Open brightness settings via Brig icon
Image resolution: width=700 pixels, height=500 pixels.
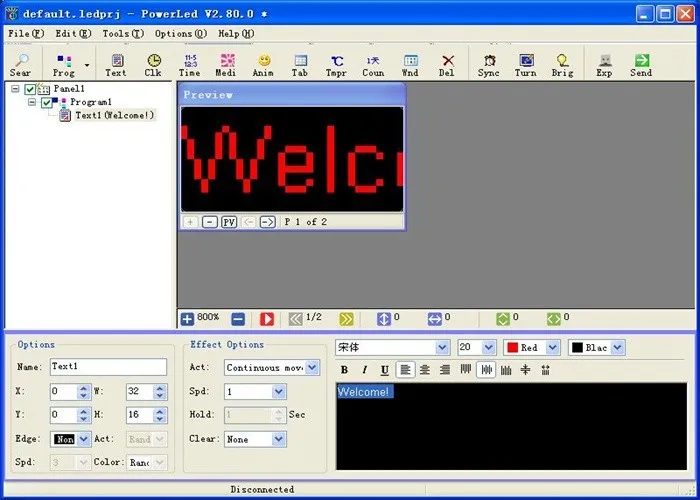[x=562, y=65]
